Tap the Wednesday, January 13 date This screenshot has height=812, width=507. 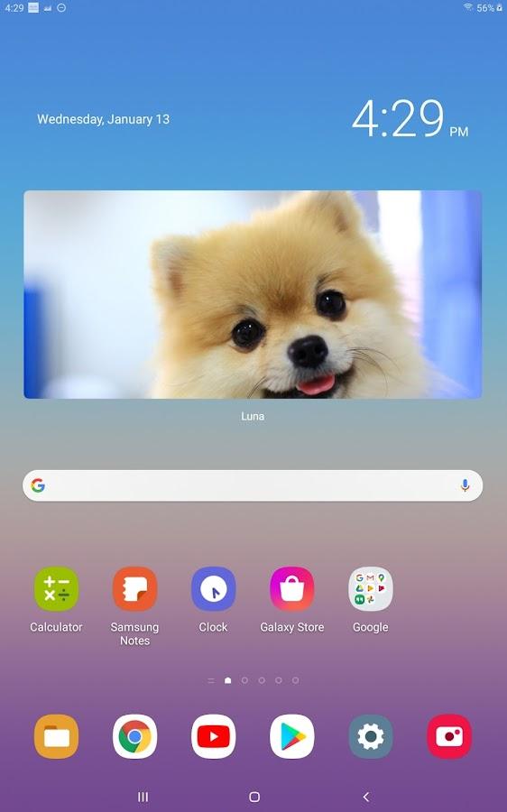pos(103,119)
